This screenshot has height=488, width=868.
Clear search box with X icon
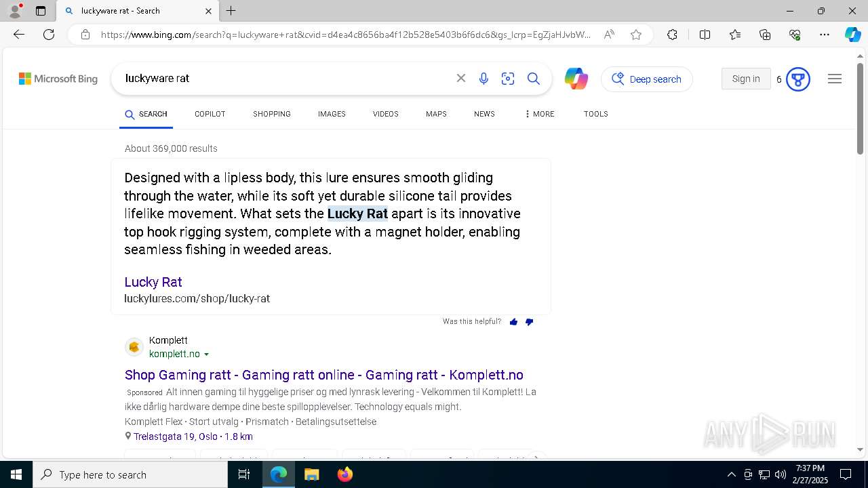tap(461, 79)
